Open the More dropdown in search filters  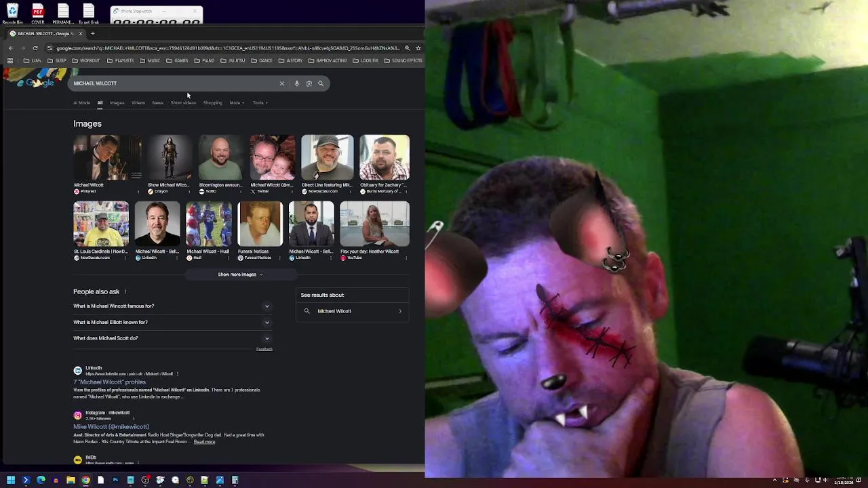237,103
